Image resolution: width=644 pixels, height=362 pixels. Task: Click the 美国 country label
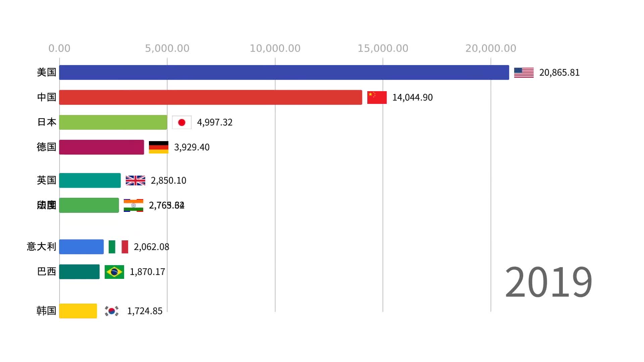(47, 72)
